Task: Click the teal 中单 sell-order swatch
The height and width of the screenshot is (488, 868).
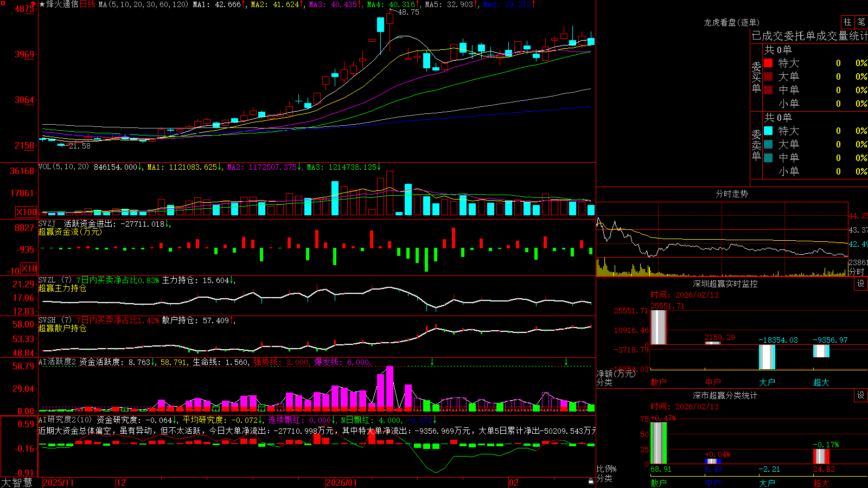Action: pyautogui.click(x=768, y=158)
